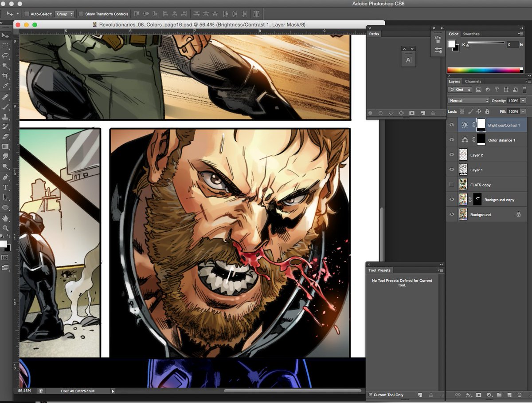The image size is (532, 403).
Task: Select the Eraser tool
Action: (x=5, y=136)
